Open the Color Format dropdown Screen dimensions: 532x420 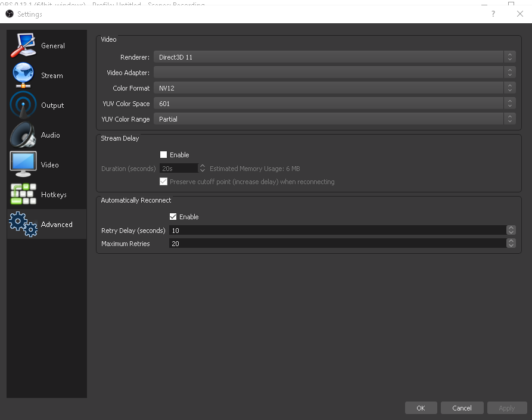coord(335,88)
